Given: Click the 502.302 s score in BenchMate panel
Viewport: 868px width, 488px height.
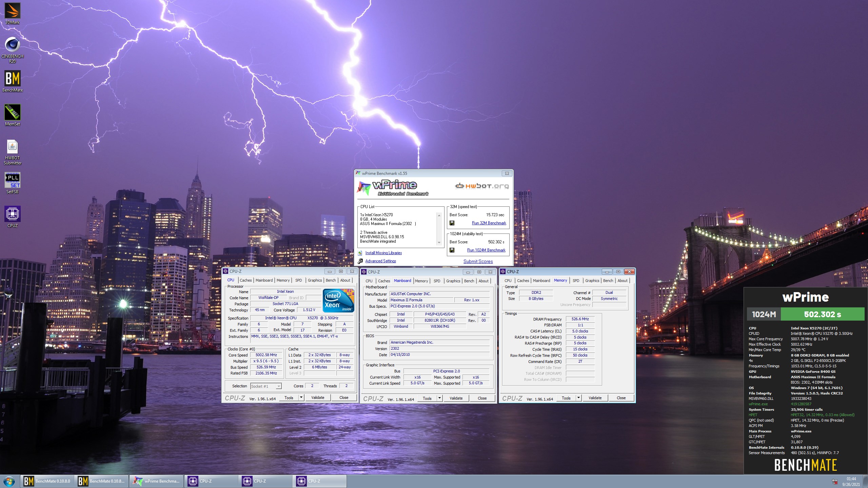Looking at the screenshot, I should click(x=822, y=314).
